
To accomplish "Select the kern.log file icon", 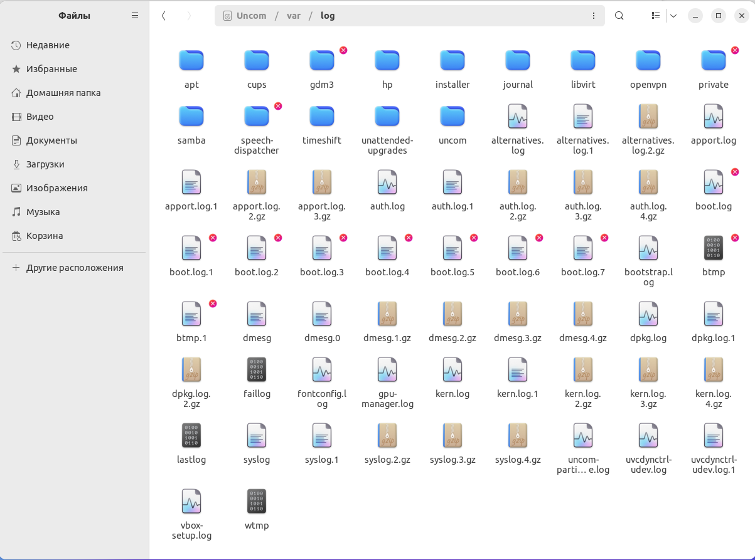I will coord(452,370).
